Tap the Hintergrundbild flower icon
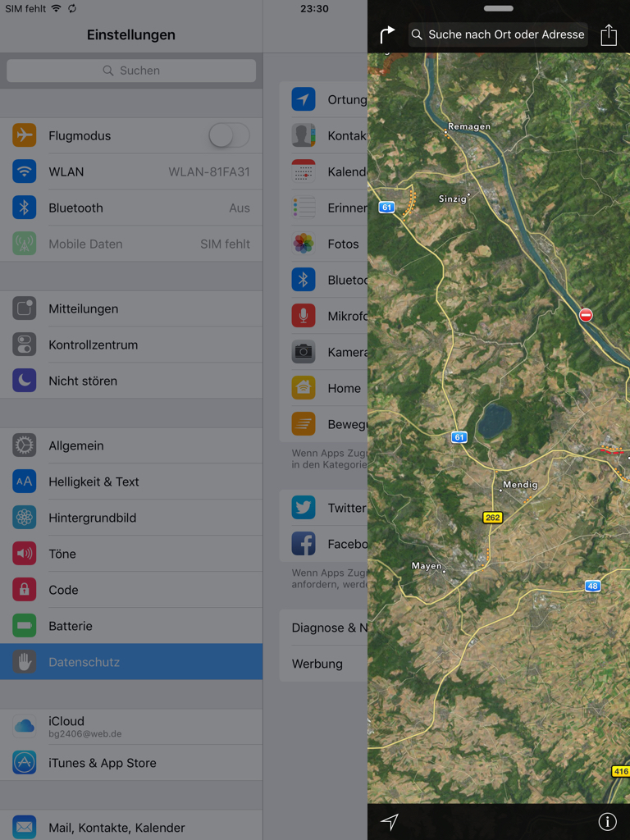630x840 pixels. 24,518
